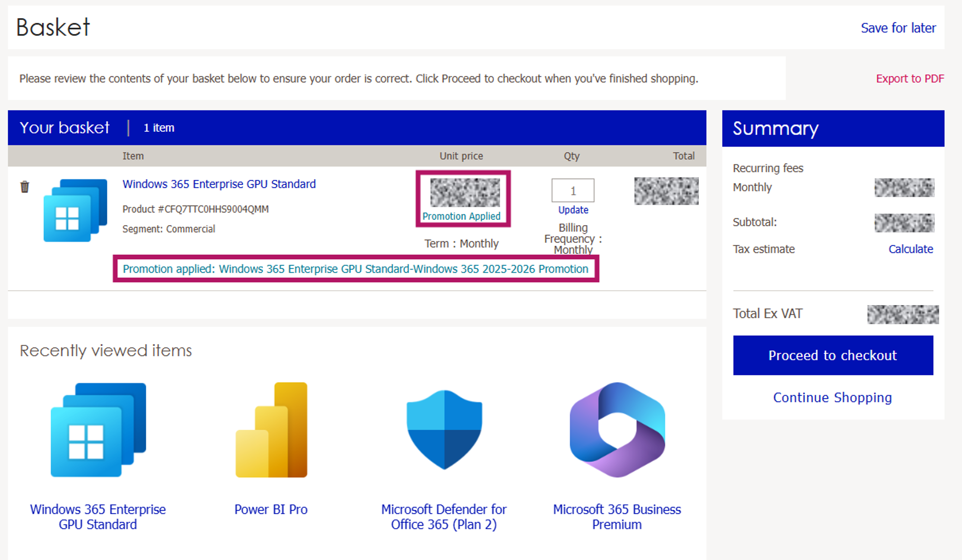Open the Windows 365 Enterprise GPU Standard basket link
Viewport: 962px width, 560px height.
pos(219,184)
